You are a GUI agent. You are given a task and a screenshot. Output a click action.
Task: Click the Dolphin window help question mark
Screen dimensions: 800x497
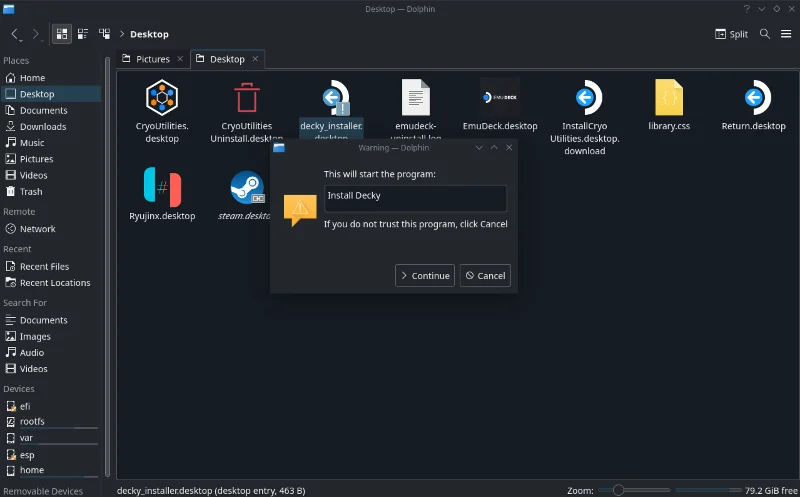pos(746,9)
